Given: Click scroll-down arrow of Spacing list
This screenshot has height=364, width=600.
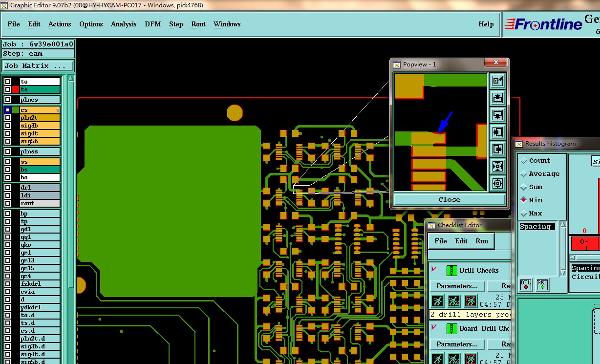Looking at the screenshot, I should 563,273.
